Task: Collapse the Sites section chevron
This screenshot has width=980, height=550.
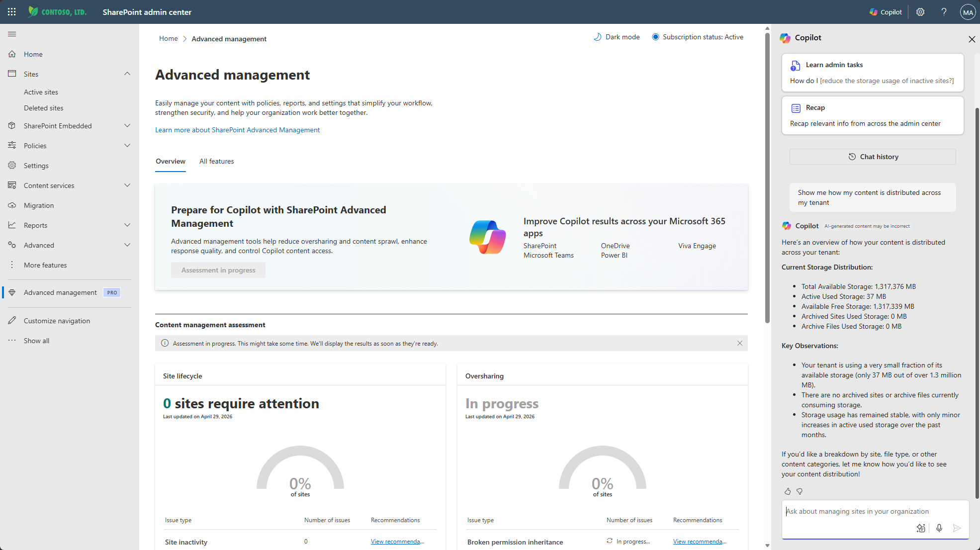Action: pos(127,74)
